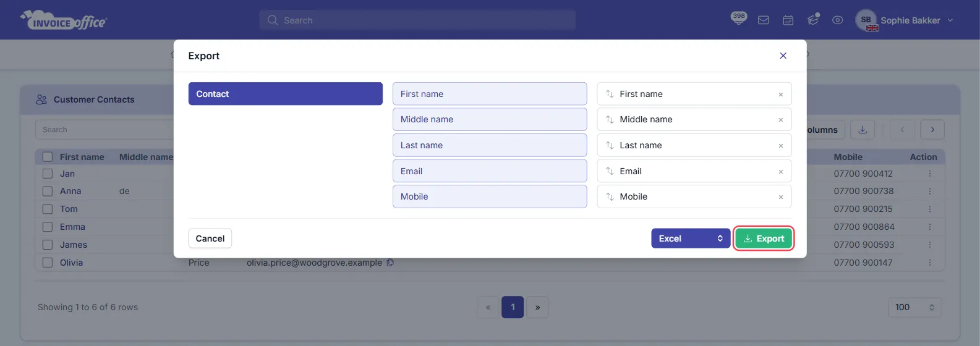Screen dimensions: 980x346
Task: Check the box for Jan row
Action: coord(48,174)
